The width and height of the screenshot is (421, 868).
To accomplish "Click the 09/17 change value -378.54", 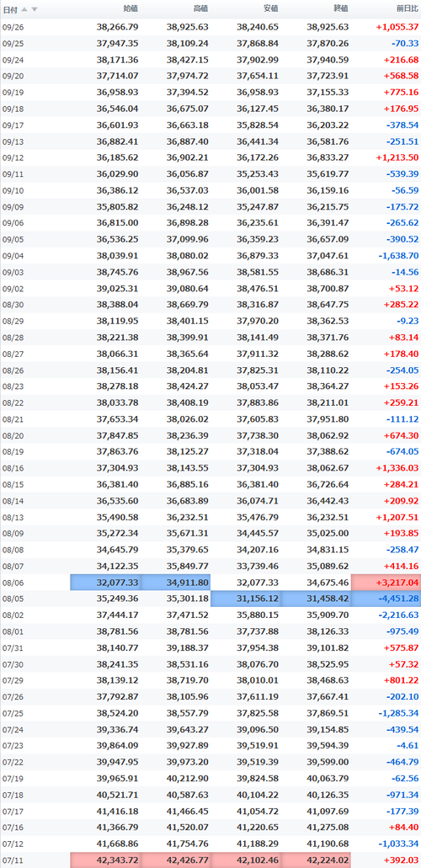I will pos(402,125).
